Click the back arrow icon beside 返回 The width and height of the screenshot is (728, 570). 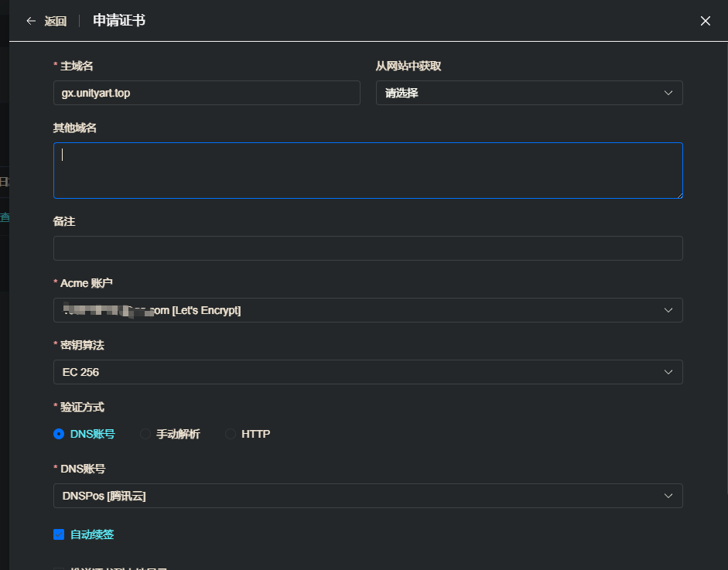click(x=29, y=21)
